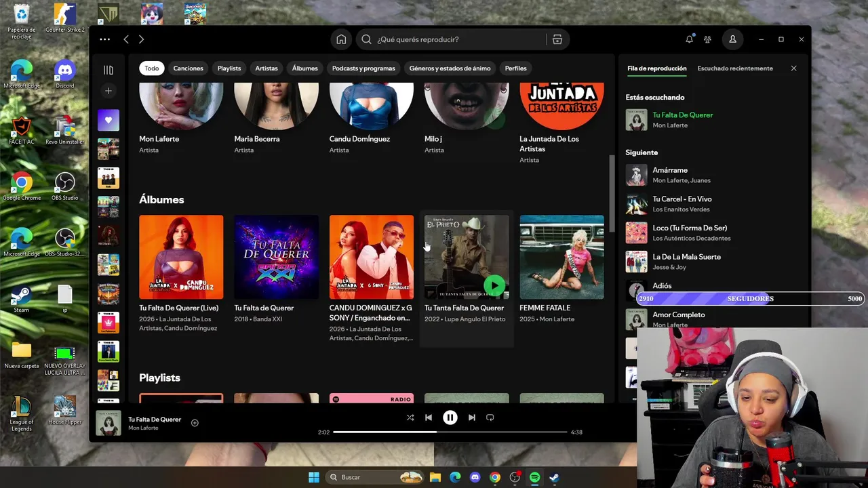Open FEMME FATALE album cover
Image resolution: width=868 pixels, height=488 pixels.
(x=561, y=257)
